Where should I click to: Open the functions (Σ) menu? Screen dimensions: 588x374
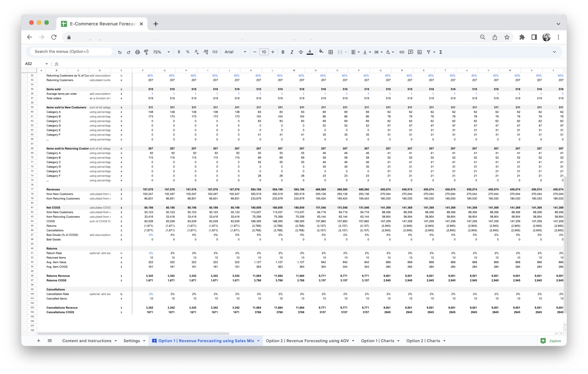(440, 52)
